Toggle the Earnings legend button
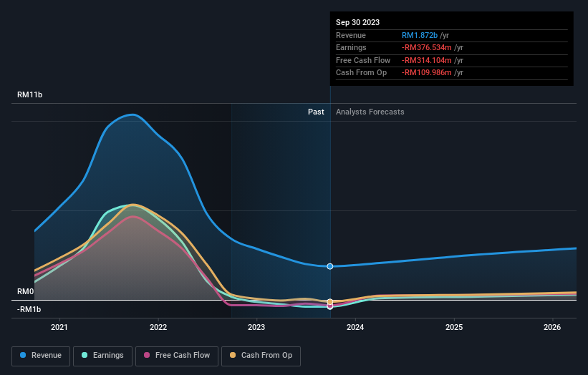 point(102,356)
